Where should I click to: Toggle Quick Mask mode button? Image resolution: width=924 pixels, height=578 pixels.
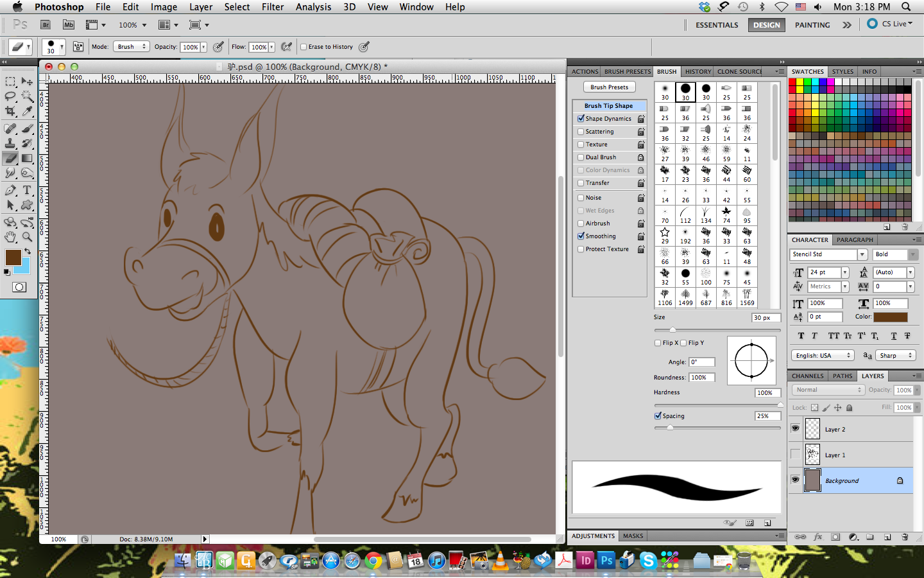[19, 287]
